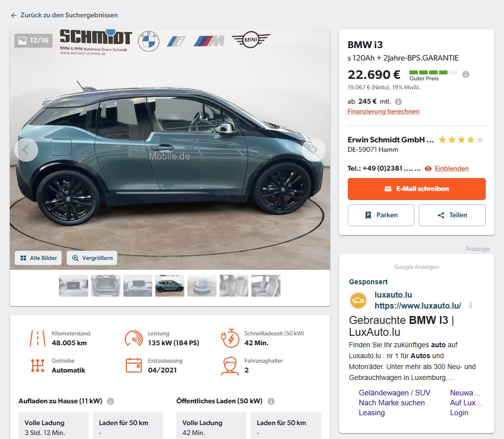Click dealer's four-star rating
The image size is (504, 439).
[461, 140]
